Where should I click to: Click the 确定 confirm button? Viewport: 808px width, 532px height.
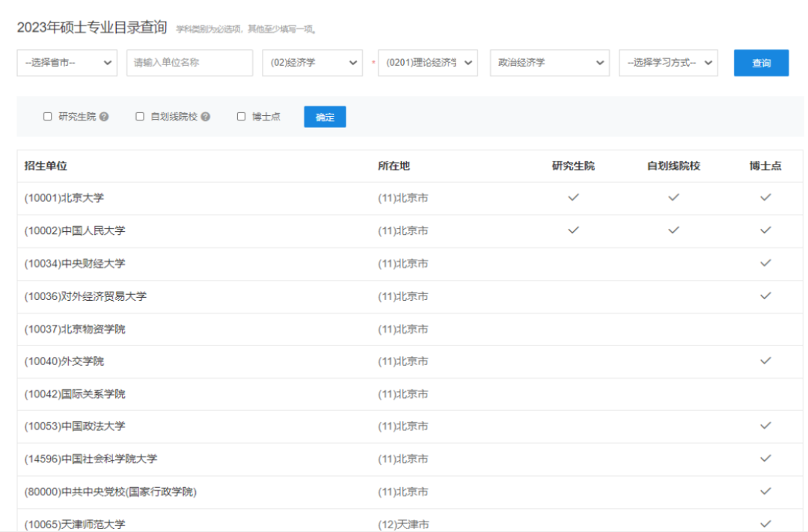click(325, 117)
